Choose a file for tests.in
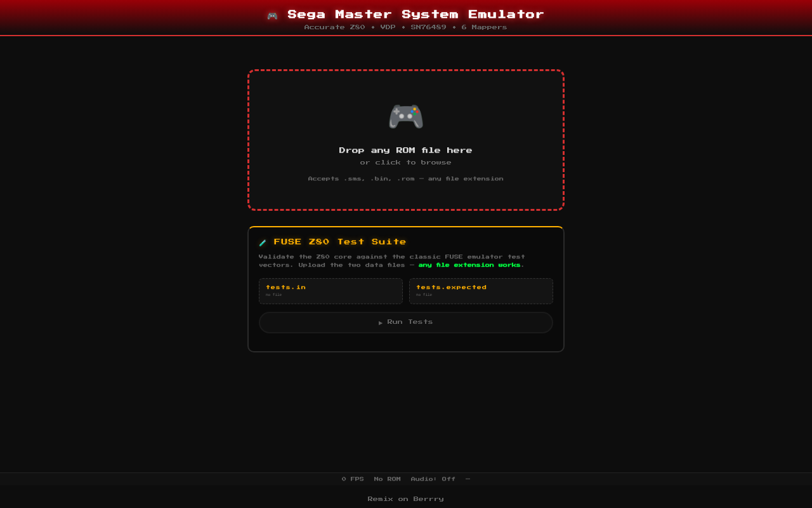This screenshot has width=812, height=508. [x=331, y=291]
